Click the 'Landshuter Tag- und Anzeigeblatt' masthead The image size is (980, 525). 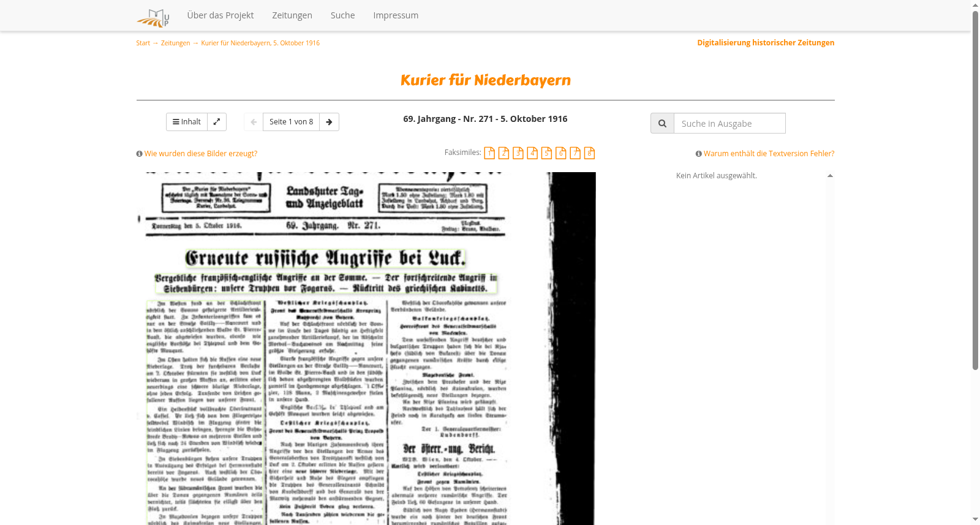(324, 197)
